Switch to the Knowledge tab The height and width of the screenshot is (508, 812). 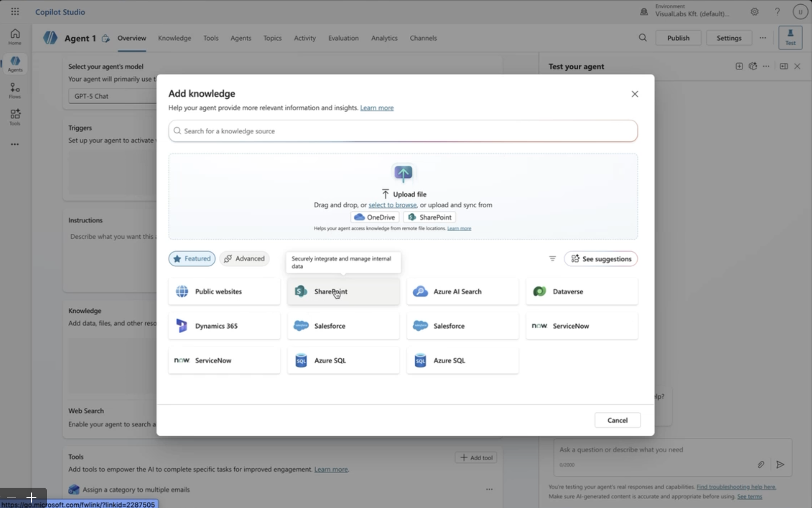point(174,38)
